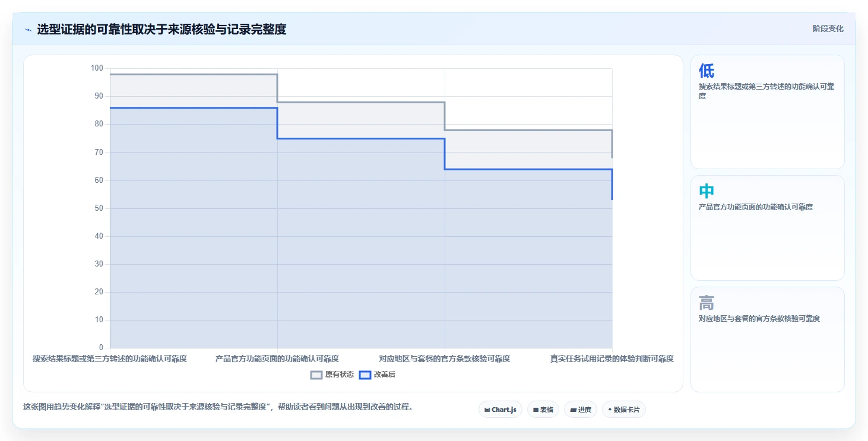
Task: Click the 高 card description text
Action: pyautogui.click(x=759, y=319)
